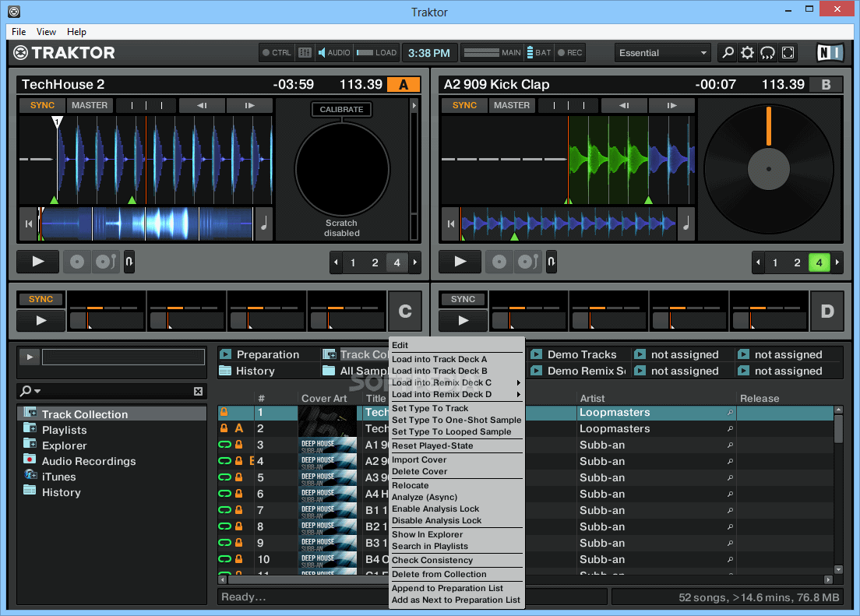Image resolution: width=860 pixels, height=616 pixels.
Task: Open the File menu
Action: coord(19,32)
